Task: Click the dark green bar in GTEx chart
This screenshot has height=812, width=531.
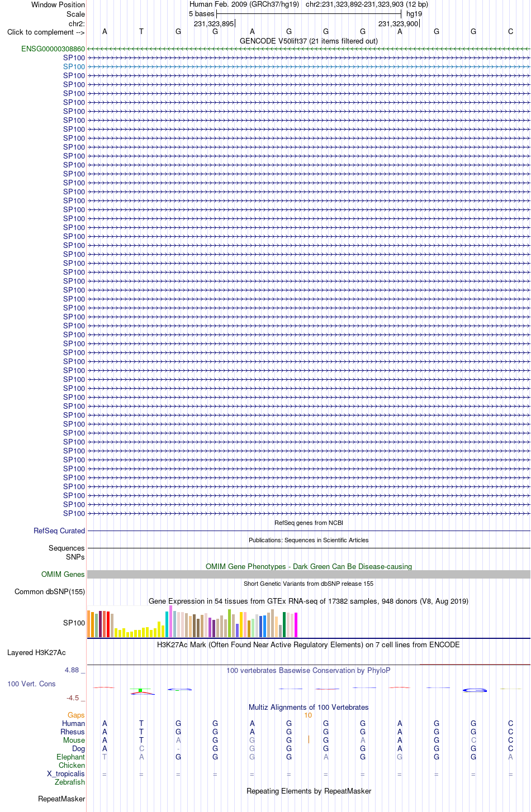Action: point(285,624)
